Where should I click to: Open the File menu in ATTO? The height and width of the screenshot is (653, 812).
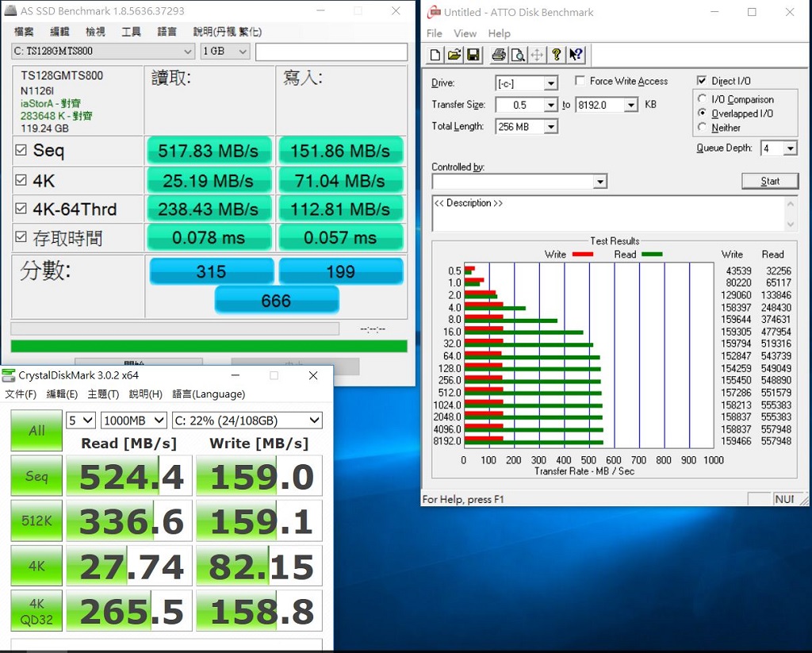(434, 33)
